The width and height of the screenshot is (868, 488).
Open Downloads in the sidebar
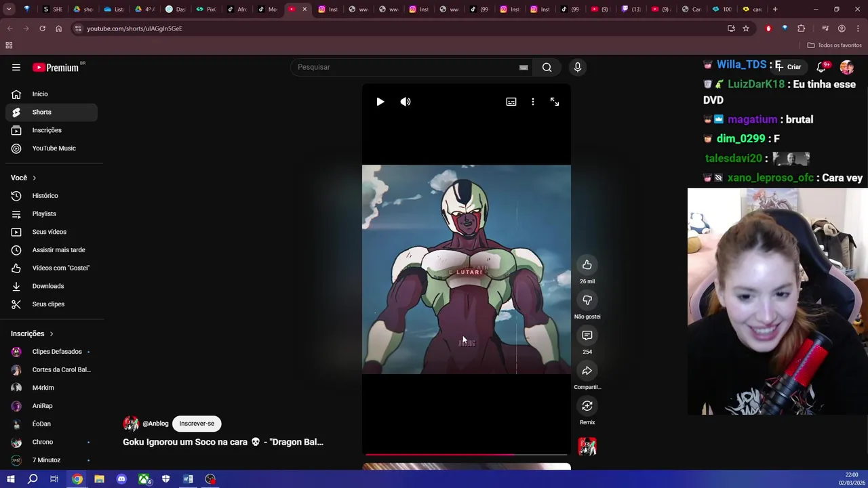click(52, 286)
